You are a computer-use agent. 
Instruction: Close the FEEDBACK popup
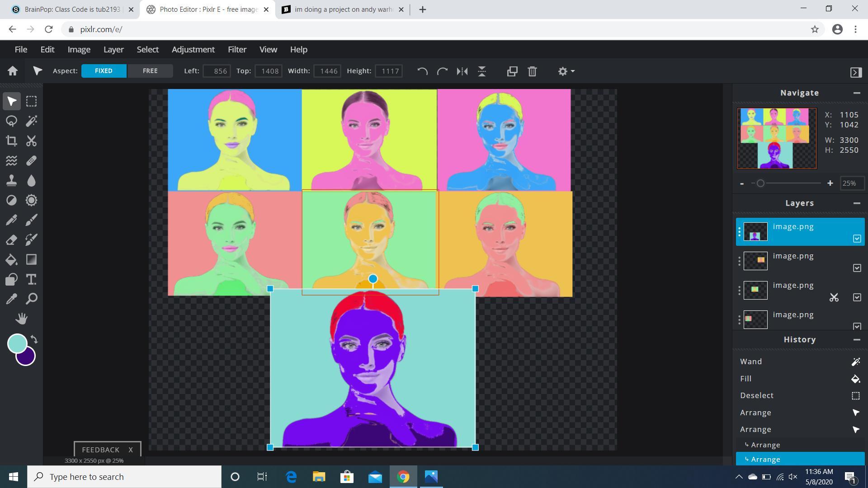click(131, 450)
